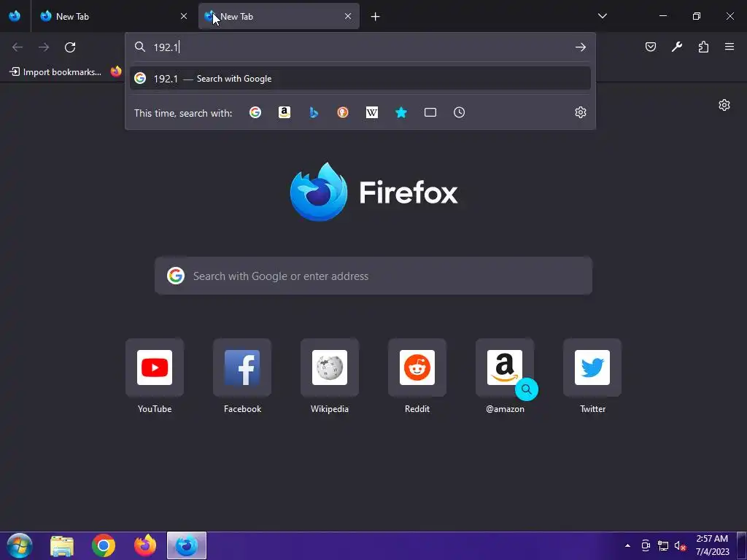Search in open Tabs icon
This screenshot has height=560, width=747.
point(430,112)
